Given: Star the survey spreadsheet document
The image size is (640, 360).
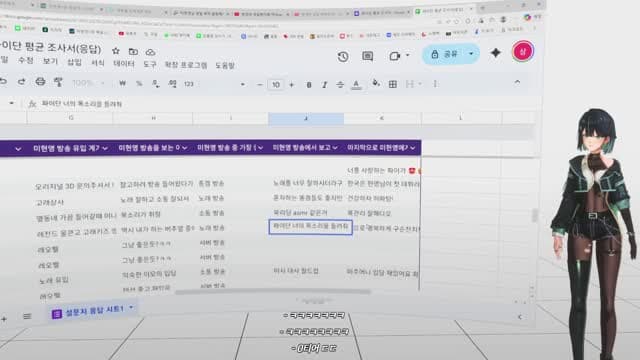Looking at the screenshot, I should point(116,51).
